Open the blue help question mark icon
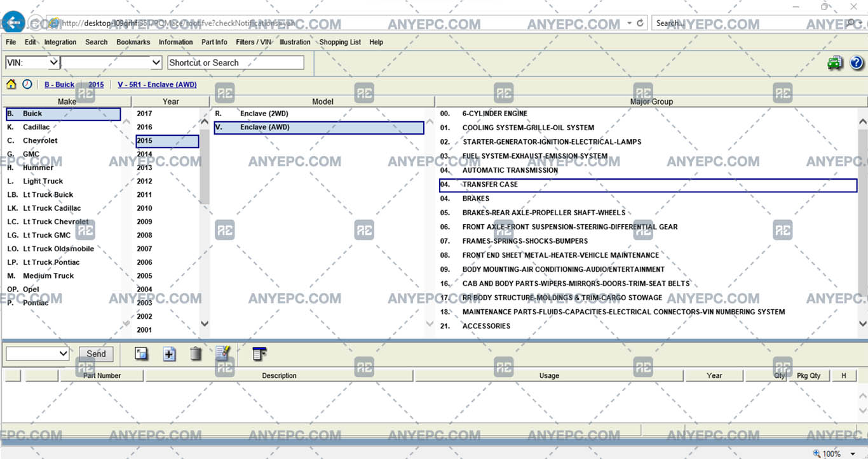This screenshot has width=868, height=459. pos(857,63)
